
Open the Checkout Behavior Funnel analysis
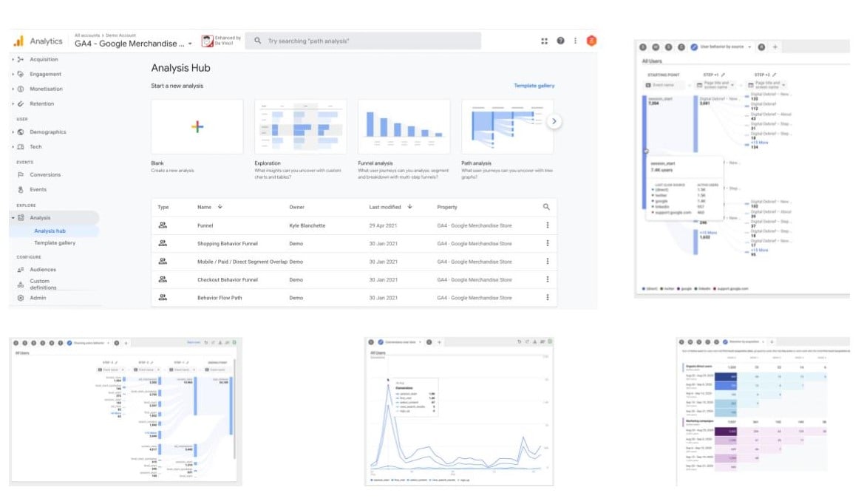[x=227, y=280]
